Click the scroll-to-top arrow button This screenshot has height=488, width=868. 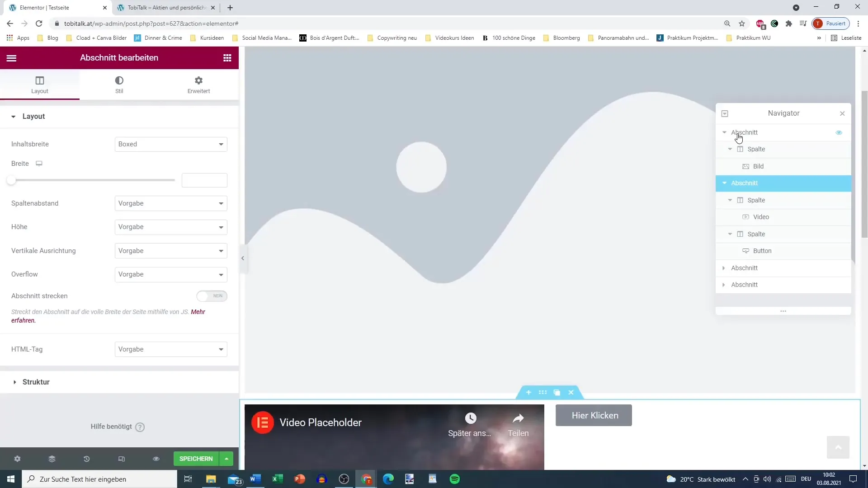838,447
